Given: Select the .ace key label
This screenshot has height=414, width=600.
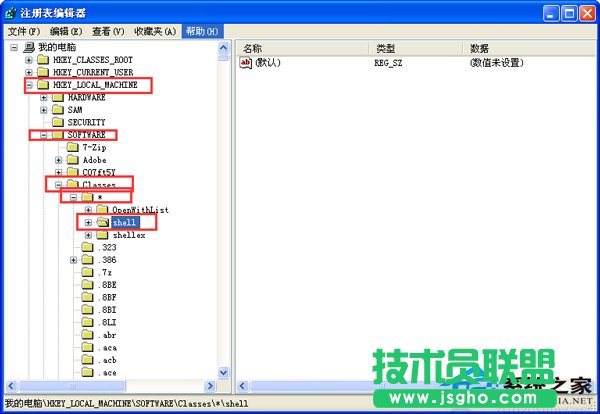Looking at the screenshot, I should (107, 373).
